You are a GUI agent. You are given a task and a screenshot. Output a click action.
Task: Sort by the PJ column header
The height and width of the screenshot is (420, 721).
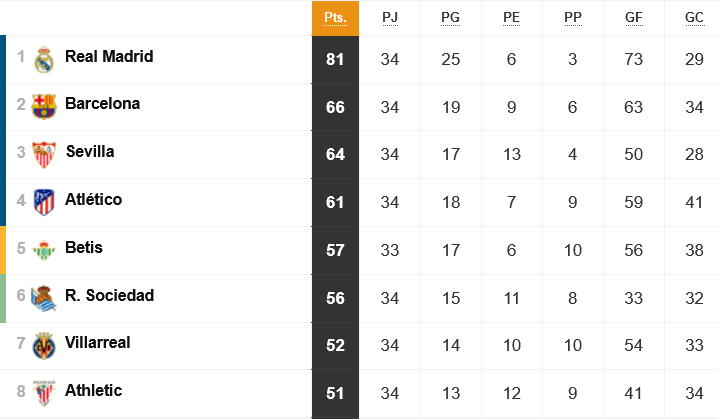coord(390,18)
